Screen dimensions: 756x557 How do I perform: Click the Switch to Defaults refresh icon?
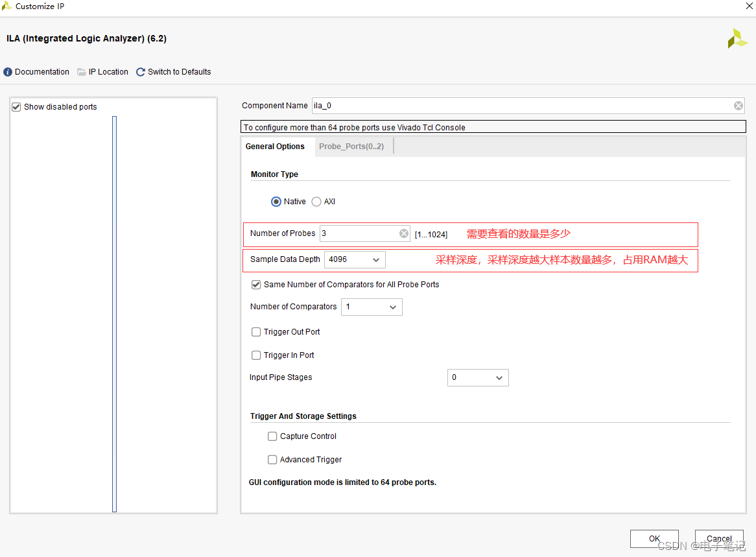pyautogui.click(x=140, y=72)
